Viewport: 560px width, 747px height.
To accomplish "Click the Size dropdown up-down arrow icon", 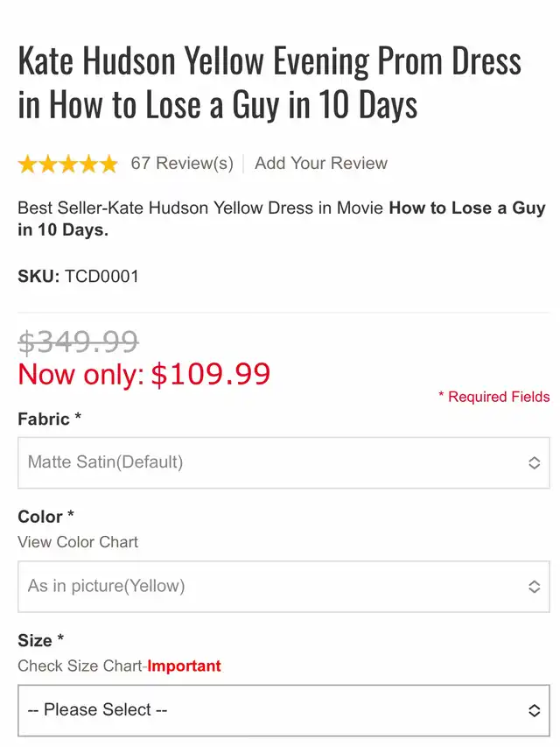I will (534, 710).
